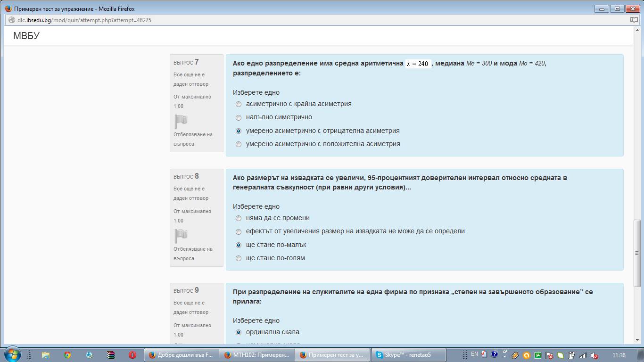Launch Opera from the taskbar
The height and width of the screenshot is (362, 644).
point(132,355)
